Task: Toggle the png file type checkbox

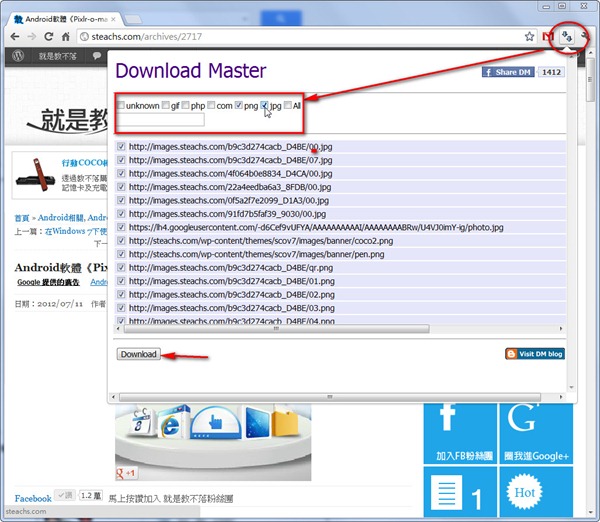Action: tap(238, 105)
